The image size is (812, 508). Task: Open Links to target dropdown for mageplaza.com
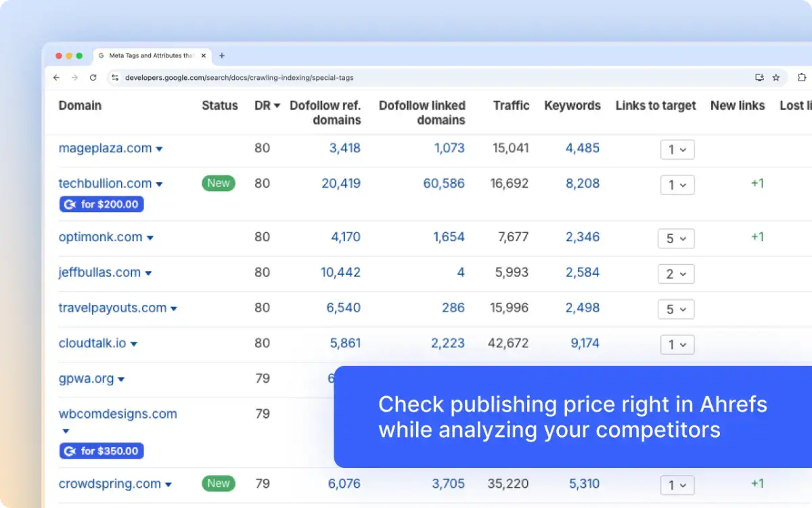pos(677,150)
